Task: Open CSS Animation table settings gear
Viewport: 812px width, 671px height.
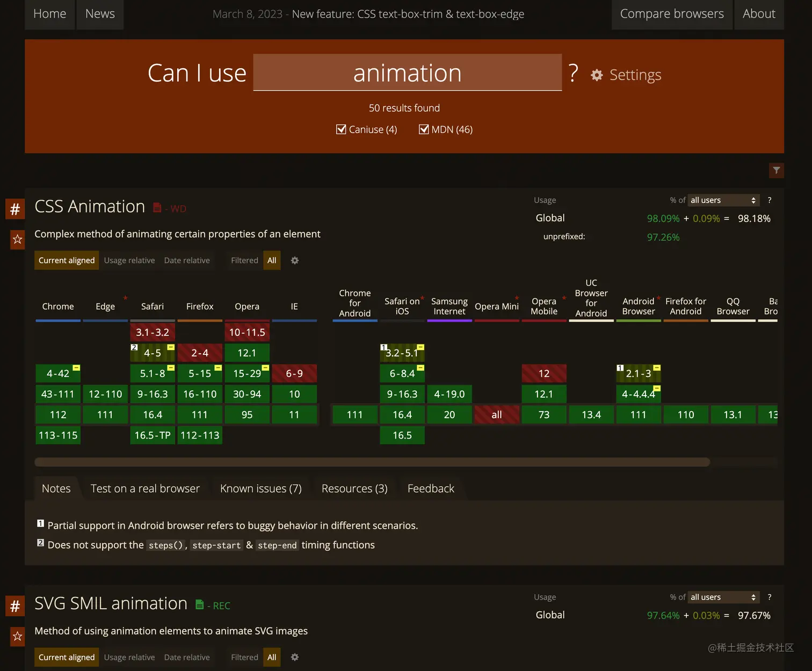Action: coord(295,260)
